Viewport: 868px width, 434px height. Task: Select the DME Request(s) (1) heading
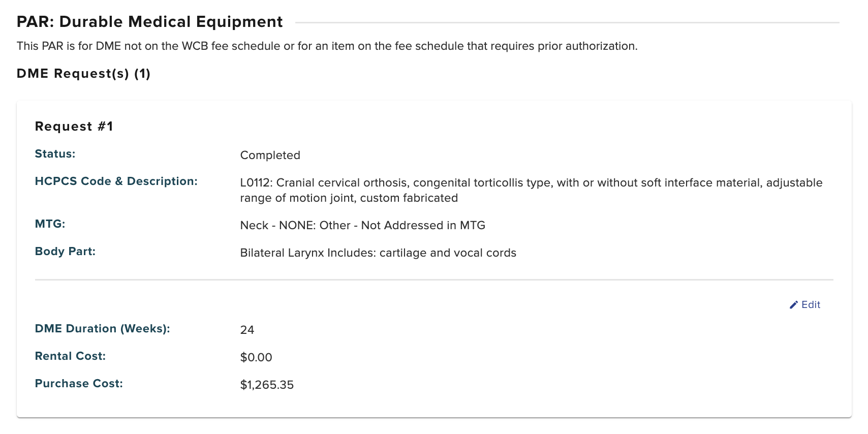tap(83, 74)
